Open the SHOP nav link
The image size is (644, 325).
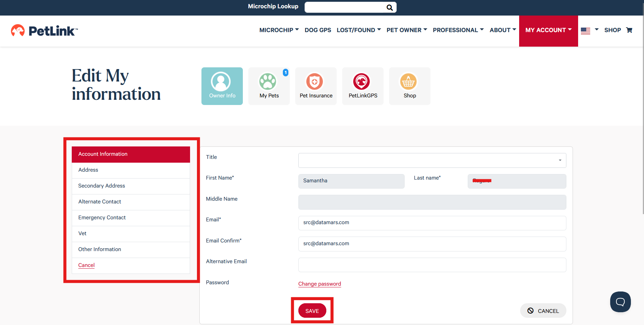point(613,30)
